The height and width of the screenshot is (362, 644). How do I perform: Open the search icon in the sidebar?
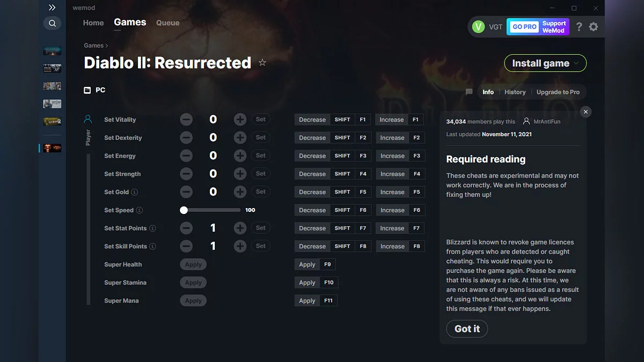coord(52,23)
